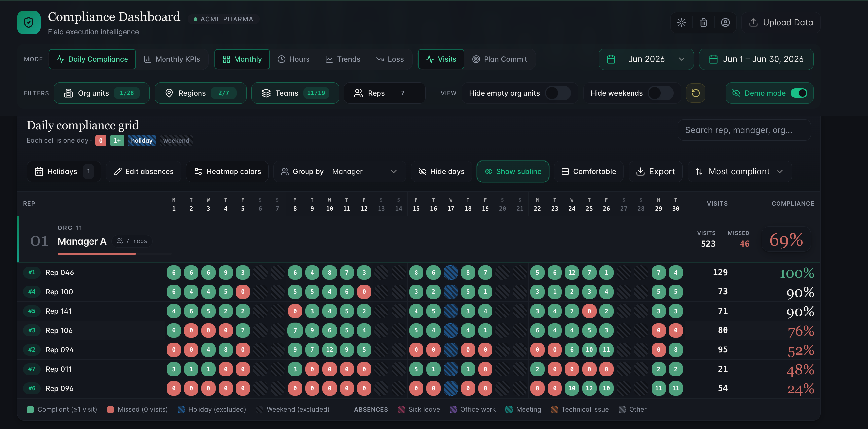This screenshot has width=868, height=429.
Task: Toggle Show subline visibility
Action: click(x=513, y=171)
